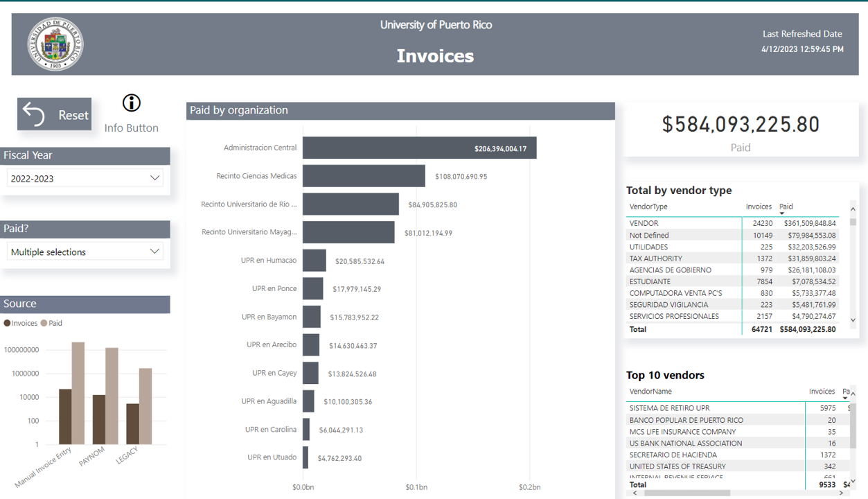The image size is (868, 499).
Task: Click the horizontal scrollbar in Top 10 vendors
Action: click(686, 493)
